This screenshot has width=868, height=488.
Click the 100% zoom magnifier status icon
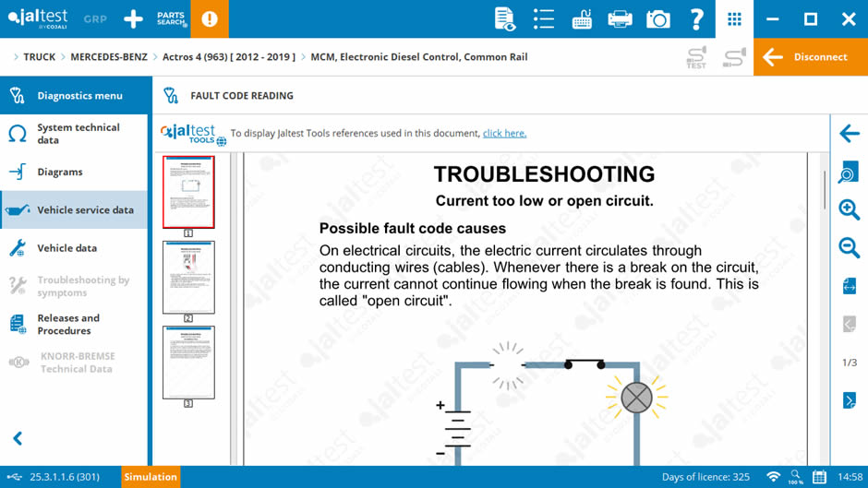(795, 477)
